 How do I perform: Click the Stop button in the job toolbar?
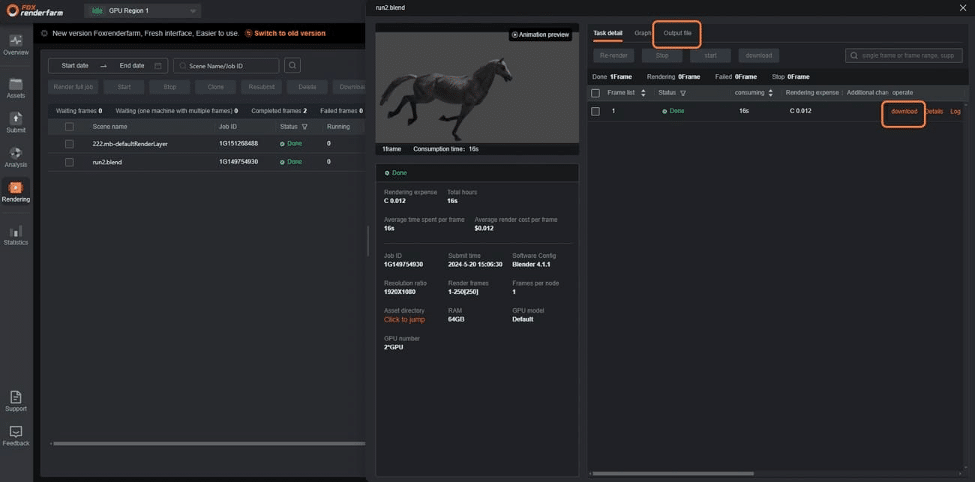point(169,87)
